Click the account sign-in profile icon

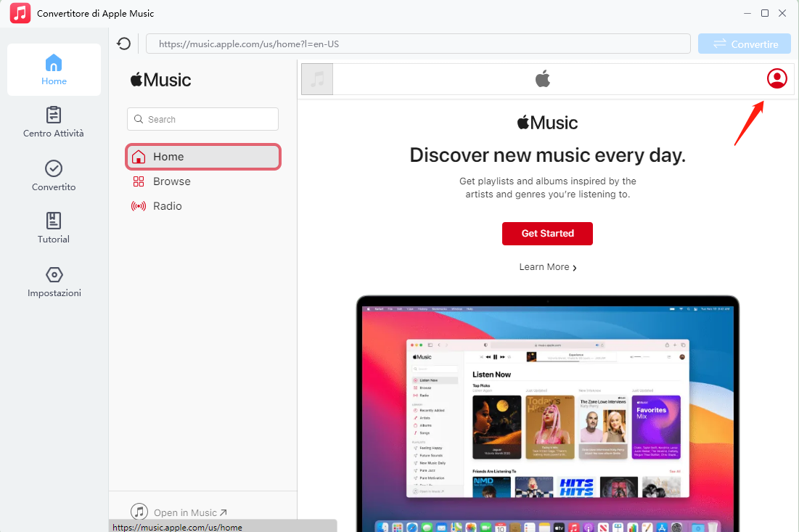pos(777,78)
